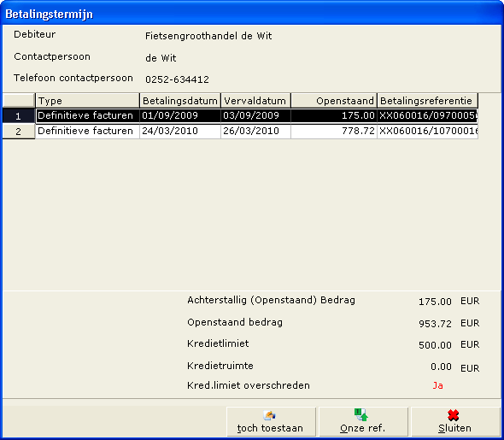
Task: Select the 24/03/2010 payment date cell
Action: [x=180, y=131]
